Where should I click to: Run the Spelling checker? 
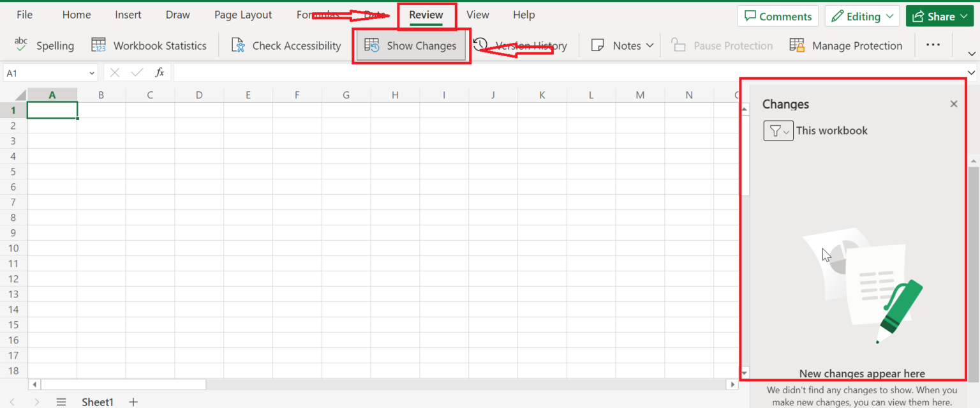point(45,45)
